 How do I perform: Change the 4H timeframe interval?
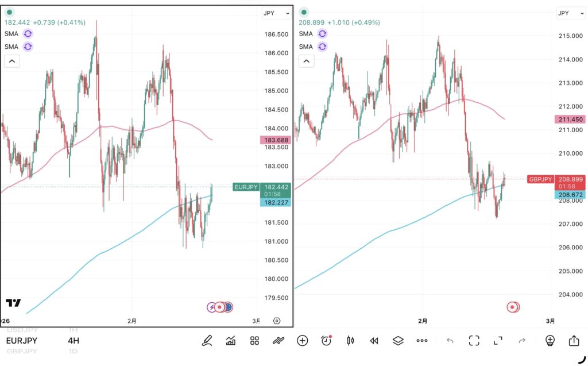click(73, 341)
